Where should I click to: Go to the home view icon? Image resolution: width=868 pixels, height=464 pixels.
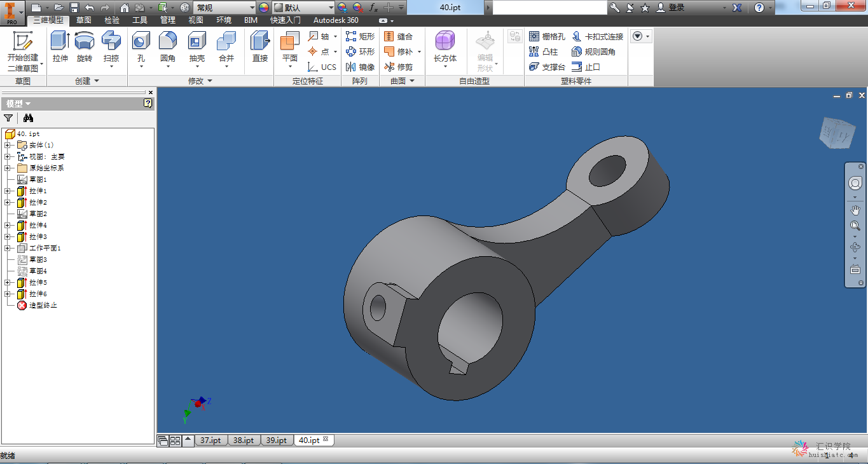click(x=124, y=8)
